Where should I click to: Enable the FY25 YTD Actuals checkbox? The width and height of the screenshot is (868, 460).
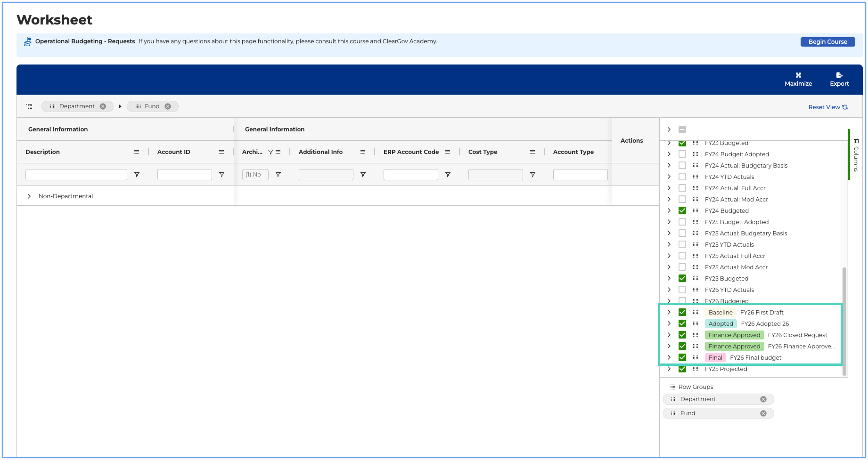point(682,245)
